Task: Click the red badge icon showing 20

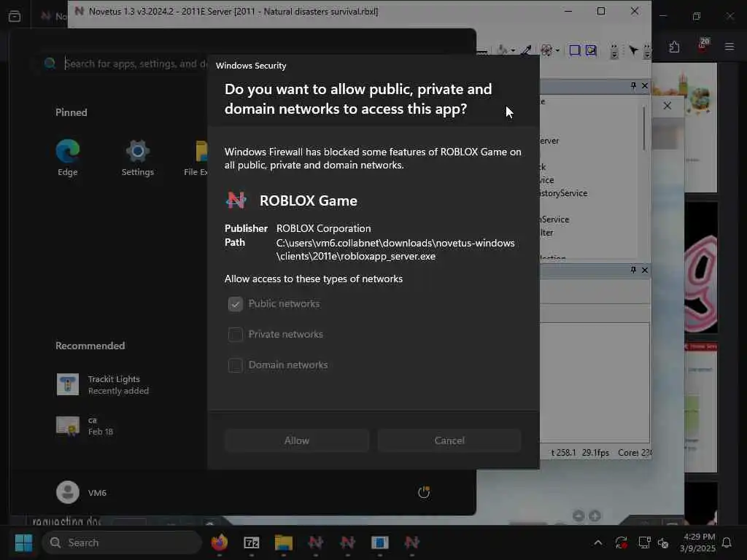Action: (704, 45)
